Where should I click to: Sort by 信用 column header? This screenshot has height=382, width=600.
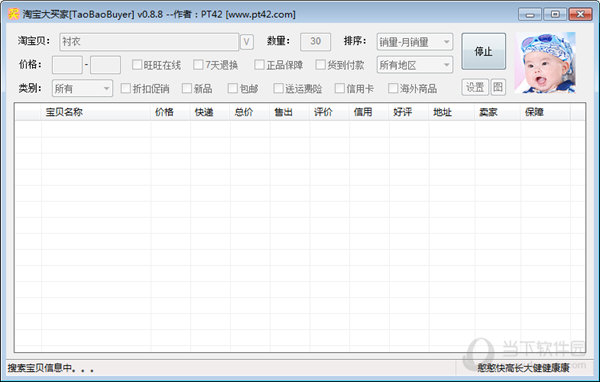point(369,112)
